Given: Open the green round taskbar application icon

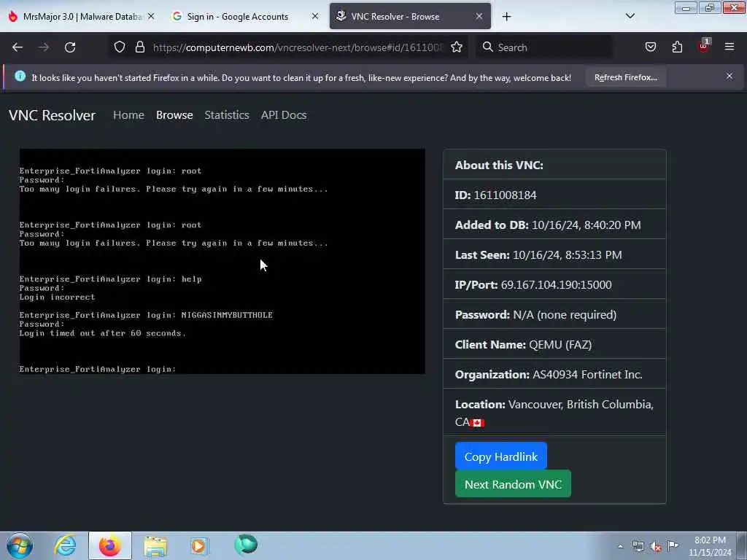Looking at the screenshot, I should point(246,545).
